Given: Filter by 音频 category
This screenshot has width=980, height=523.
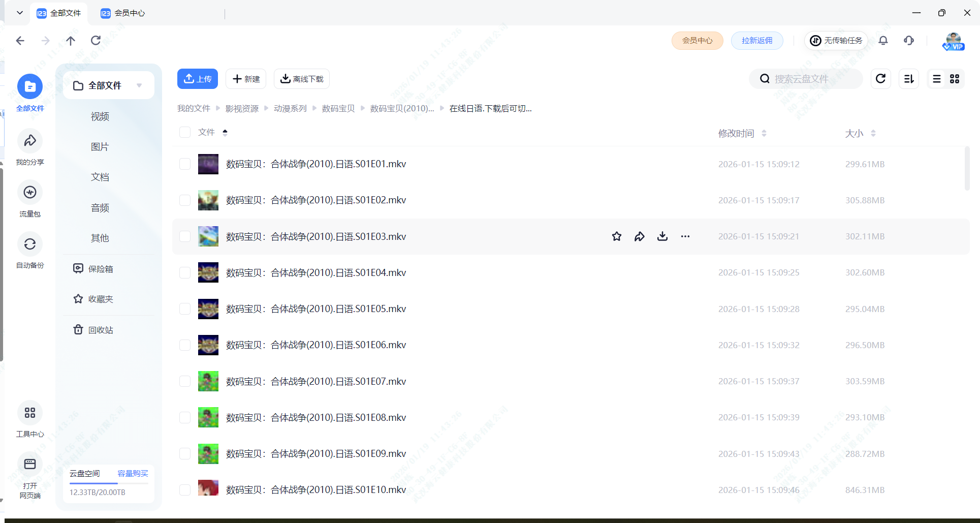Looking at the screenshot, I should pyautogui.click(x=100, y=208).
